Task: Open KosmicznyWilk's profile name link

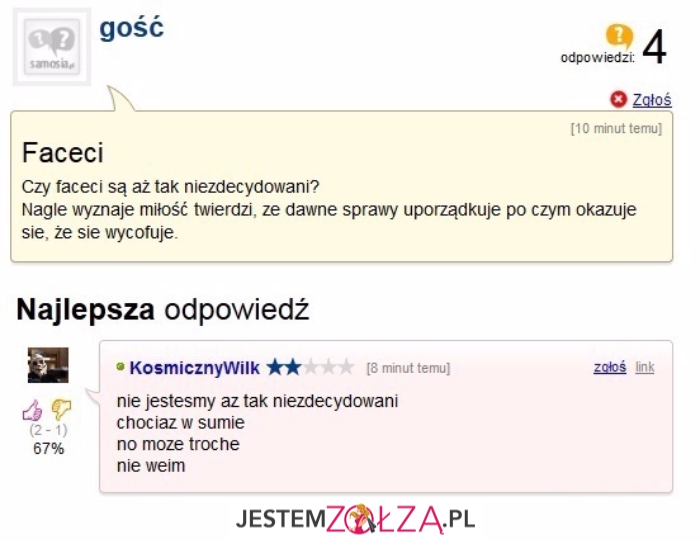Action: coord(194,367)
